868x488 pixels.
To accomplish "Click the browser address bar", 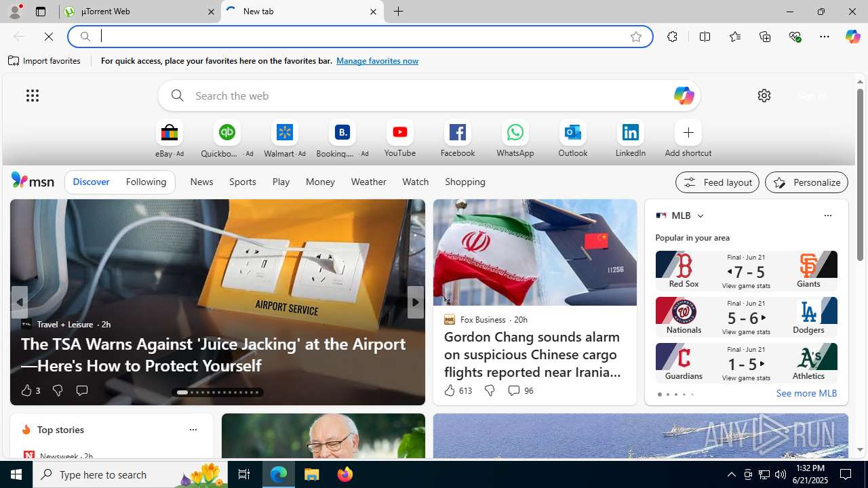I will click(359, 37).
